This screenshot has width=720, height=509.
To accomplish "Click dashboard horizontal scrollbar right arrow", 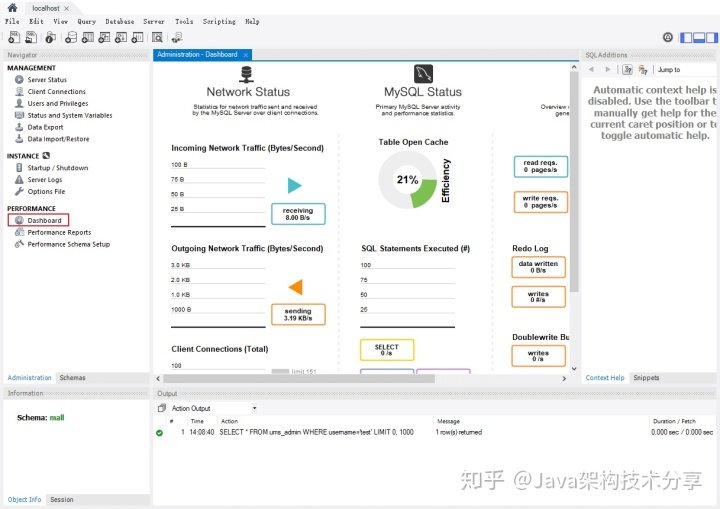I will (x=564, y=379).
